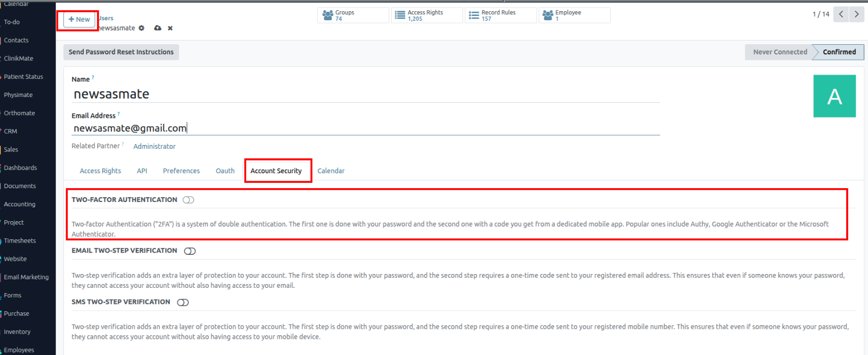Open the Record Rules stat button
The image size is (868, 355).
point(500,15)
